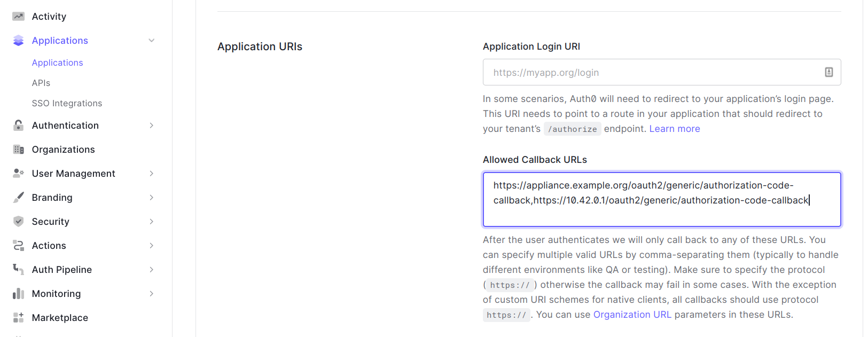Click the Activity chart icon
Screen dimensions: 868x337
click(x=19, y=17)
